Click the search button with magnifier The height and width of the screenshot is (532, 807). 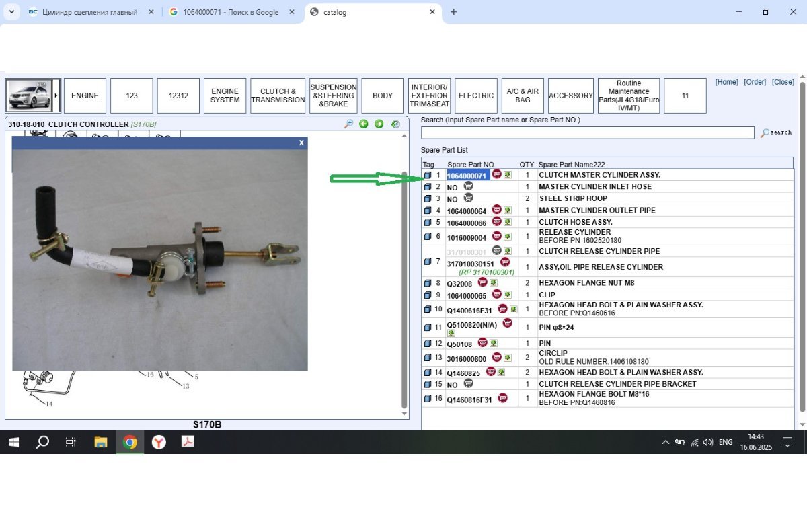(776, 132)
